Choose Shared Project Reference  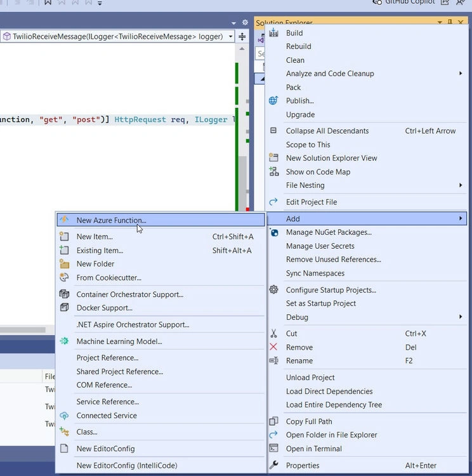click(120, 371)
